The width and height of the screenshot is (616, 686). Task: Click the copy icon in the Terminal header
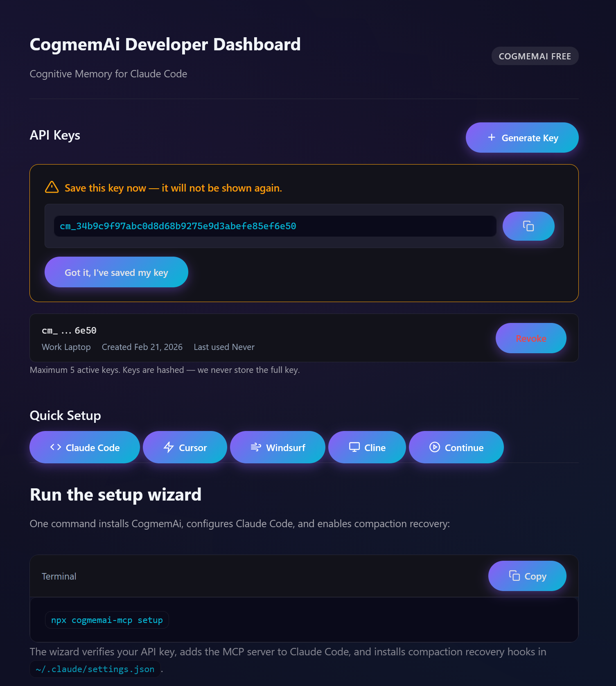tap(514, 576)
